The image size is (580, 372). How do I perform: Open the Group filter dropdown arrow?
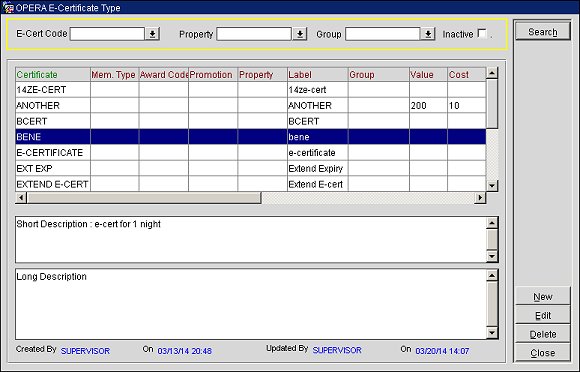click(428, 34)
